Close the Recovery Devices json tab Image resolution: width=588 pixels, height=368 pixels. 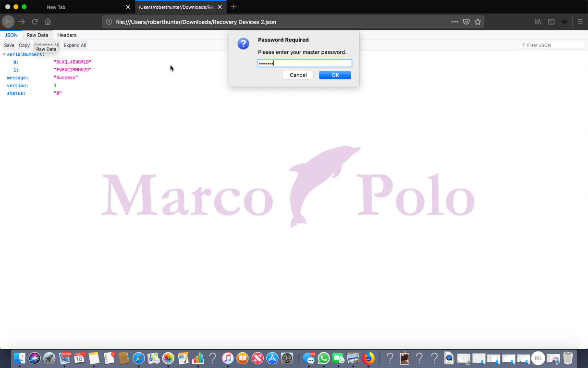(220, 7)
